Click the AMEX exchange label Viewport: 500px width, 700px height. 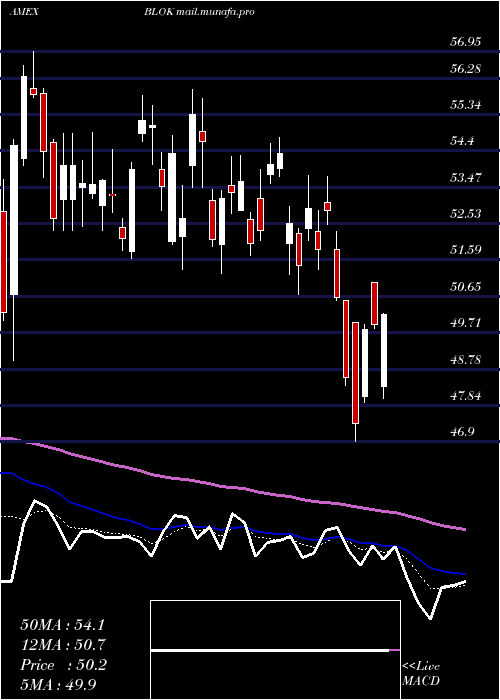(24, 12)
